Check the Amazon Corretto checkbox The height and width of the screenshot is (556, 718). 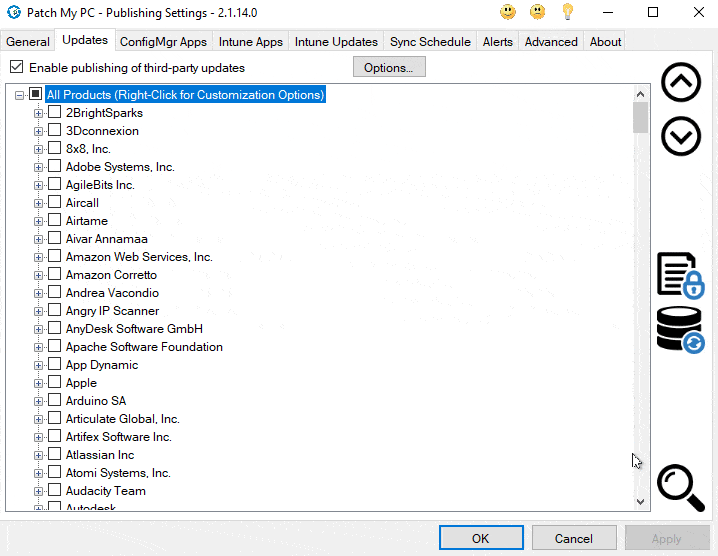coord(54,274)
